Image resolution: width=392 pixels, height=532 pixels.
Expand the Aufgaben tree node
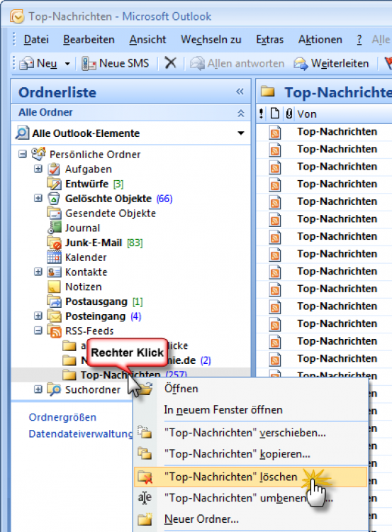click(x=38, y=169)
